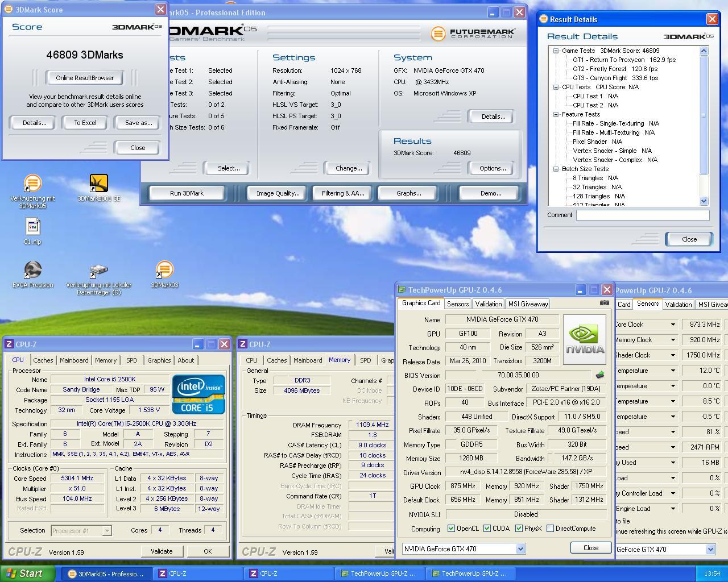Viewport: 728px width, 582px height.
Task: Click the Details... button in Score window
Action: click(34, 123)
